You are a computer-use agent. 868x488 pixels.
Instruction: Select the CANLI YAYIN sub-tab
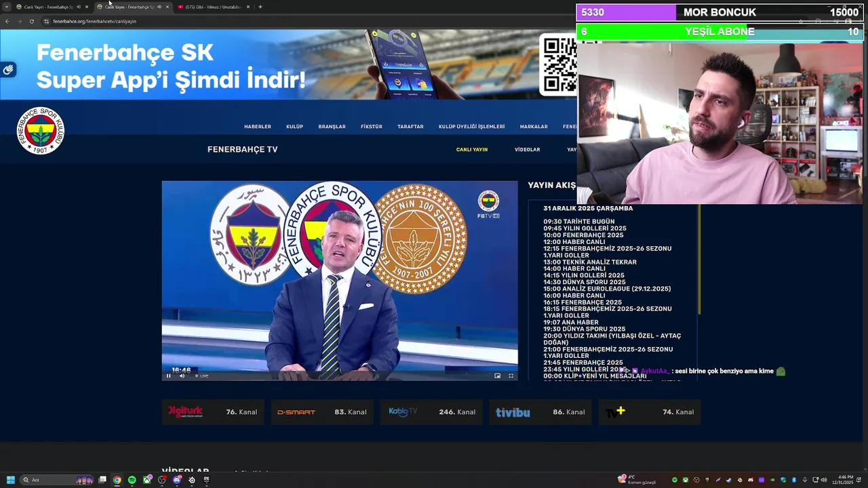472,149
